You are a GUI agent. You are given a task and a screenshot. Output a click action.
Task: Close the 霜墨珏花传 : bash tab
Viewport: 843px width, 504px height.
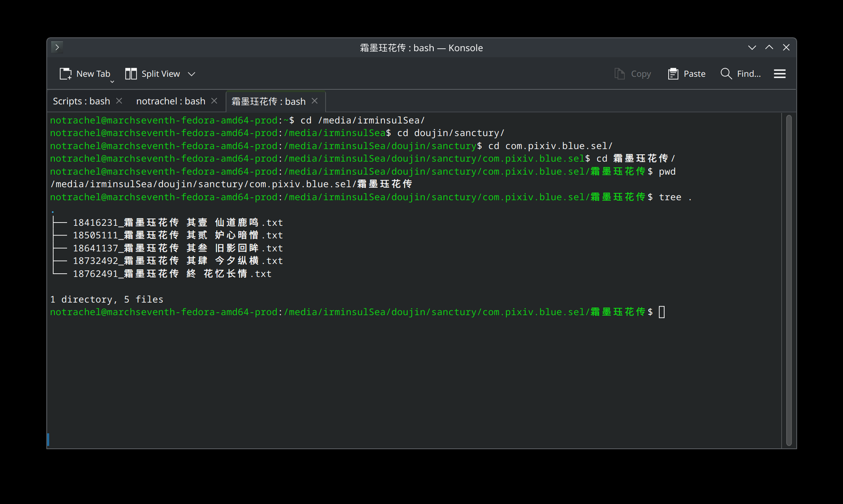[315, 101]
